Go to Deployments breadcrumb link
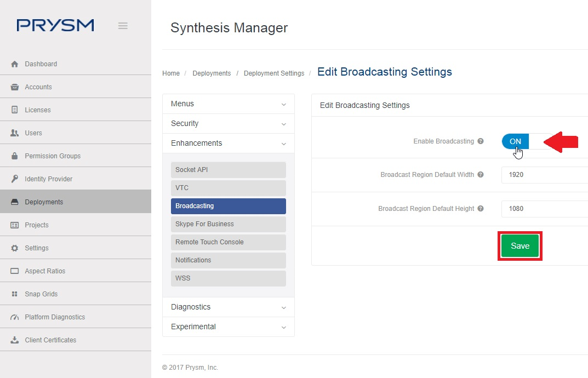 click(212, 73)
